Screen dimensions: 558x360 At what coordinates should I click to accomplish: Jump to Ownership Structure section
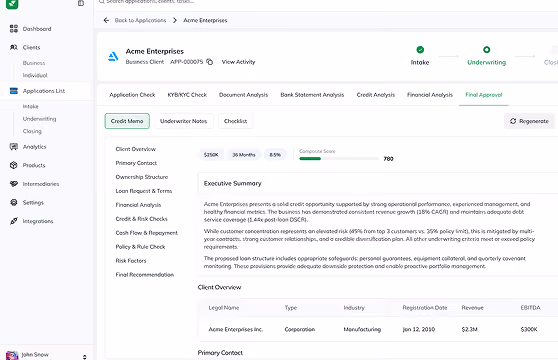(x=142, y=177)
